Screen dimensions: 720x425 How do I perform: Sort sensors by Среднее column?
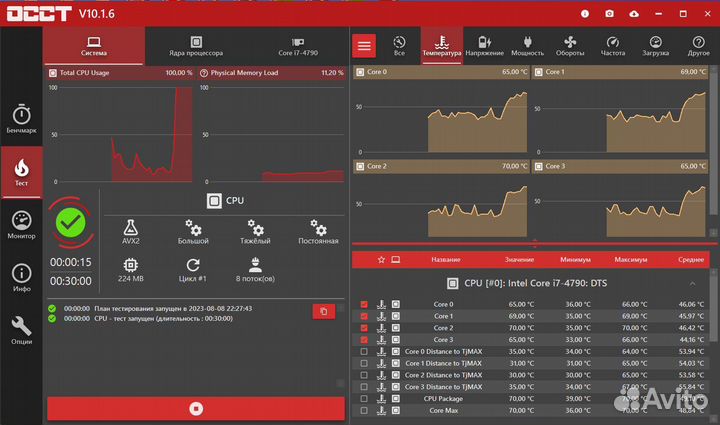691,260
